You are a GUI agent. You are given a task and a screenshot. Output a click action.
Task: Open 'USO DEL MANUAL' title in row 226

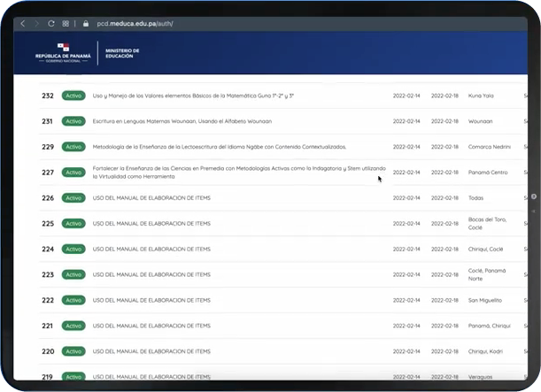click(151, 198)
